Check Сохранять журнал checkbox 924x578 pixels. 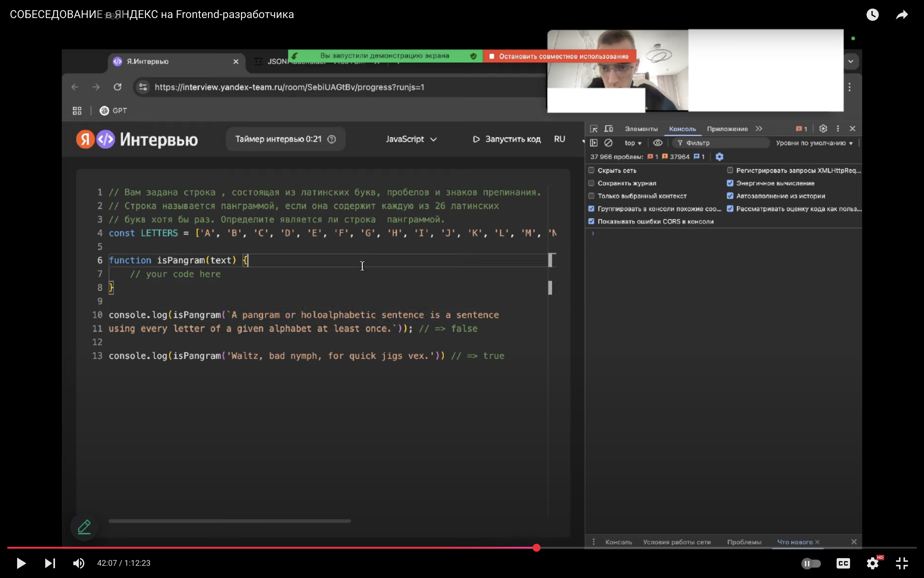coord(592,183)
